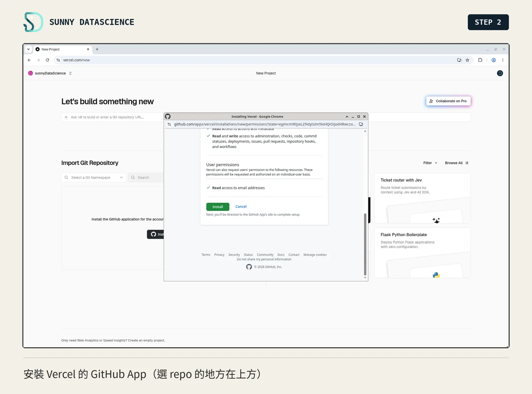
Task: Click the Create an empty project link
Action: click(x=146, y=340)
